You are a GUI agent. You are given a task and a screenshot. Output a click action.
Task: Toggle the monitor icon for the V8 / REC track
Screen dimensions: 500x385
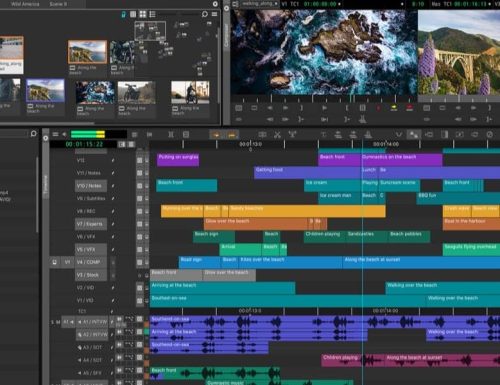[x=140, y=211]
